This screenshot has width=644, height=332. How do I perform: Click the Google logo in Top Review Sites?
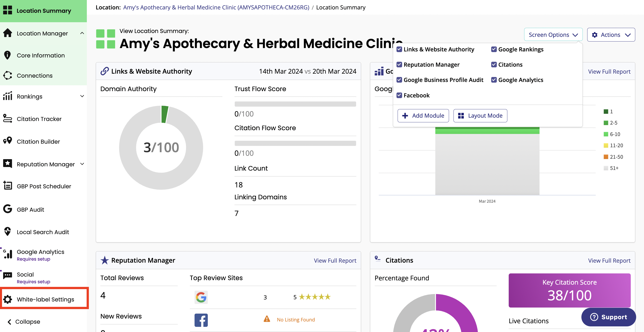pos(201,297)
